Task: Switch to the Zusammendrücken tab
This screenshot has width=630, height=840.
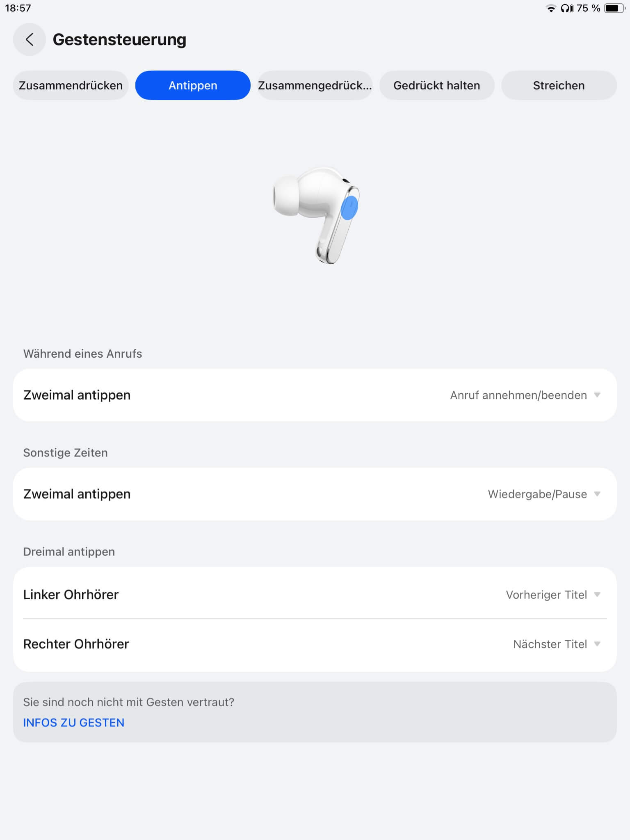Action: (x=71, y=85)
